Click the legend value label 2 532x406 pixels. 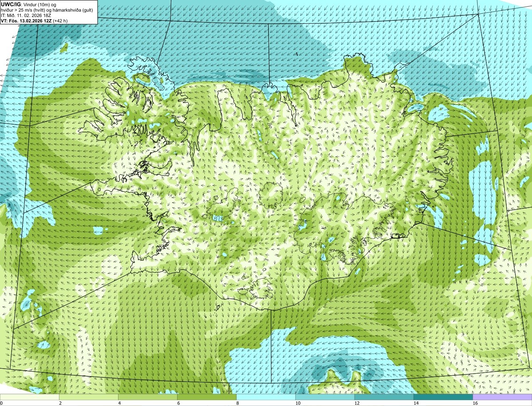click(x=60, y=403)
